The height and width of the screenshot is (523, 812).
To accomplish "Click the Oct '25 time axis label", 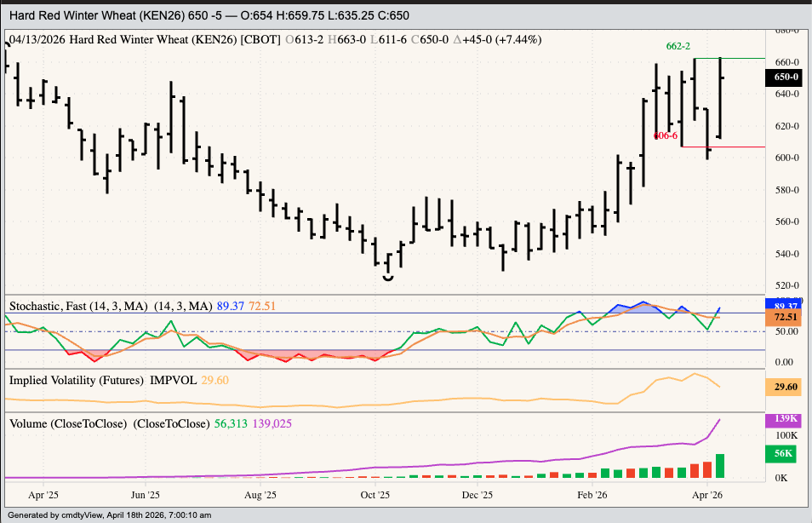I will click(375, 495).
